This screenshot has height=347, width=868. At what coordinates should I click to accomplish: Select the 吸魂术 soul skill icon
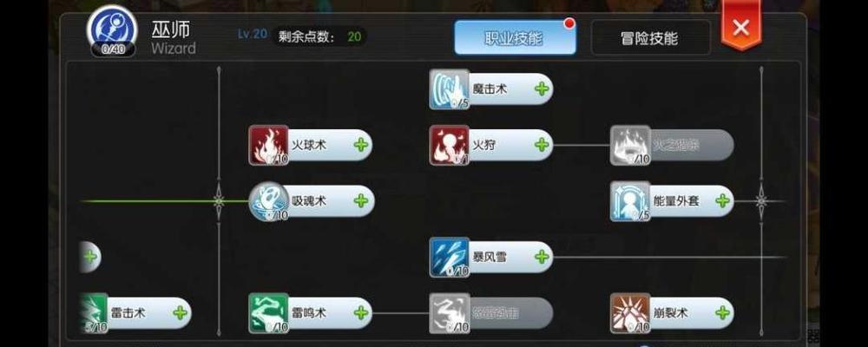pyautogui.click(x=268, y=201)
